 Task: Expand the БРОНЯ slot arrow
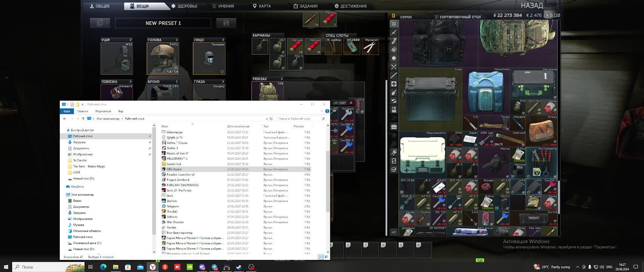[x=177, y=82]
